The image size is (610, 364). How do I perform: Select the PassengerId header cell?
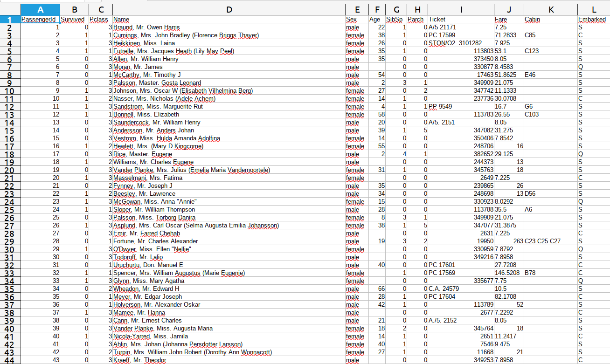40,20
